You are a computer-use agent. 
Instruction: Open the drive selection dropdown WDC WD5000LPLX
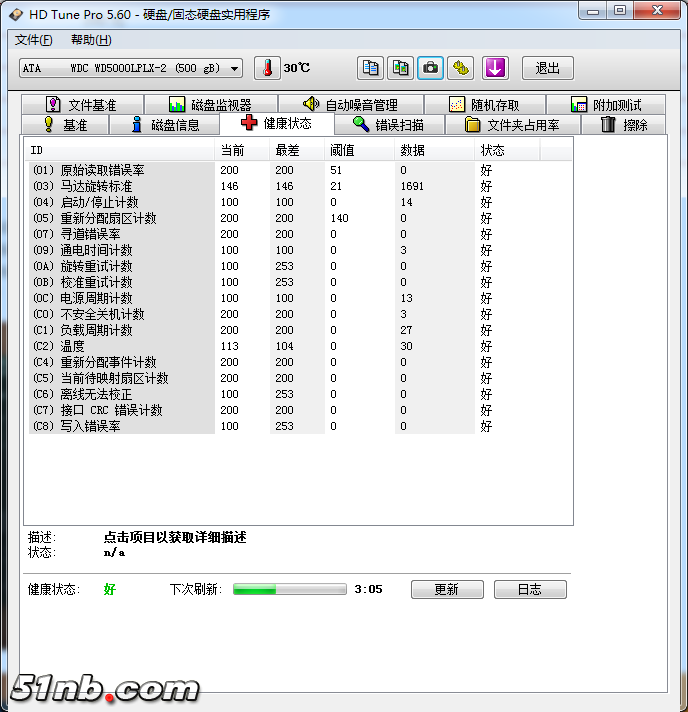coord(131,69)
